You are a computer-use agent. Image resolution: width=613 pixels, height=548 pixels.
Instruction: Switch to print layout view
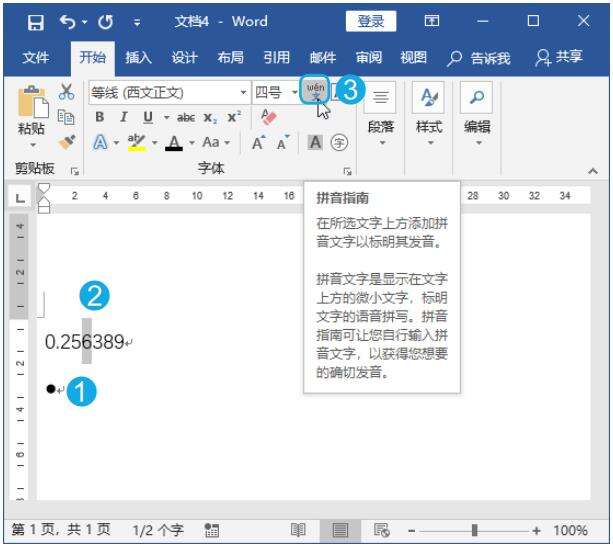[x=340, y=530]
